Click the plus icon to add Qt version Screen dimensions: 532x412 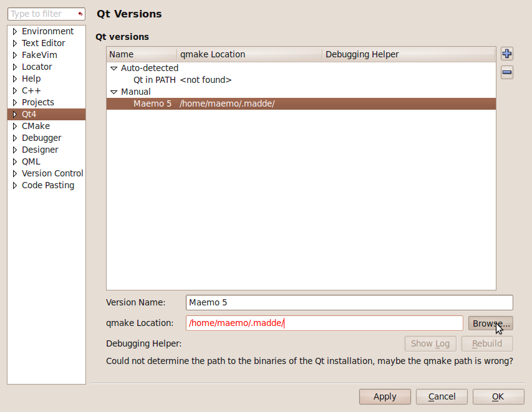[x=506, y=54]
